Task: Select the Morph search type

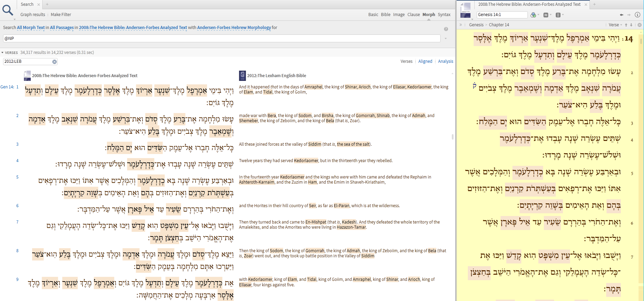Action: click(x=429, y=15)
